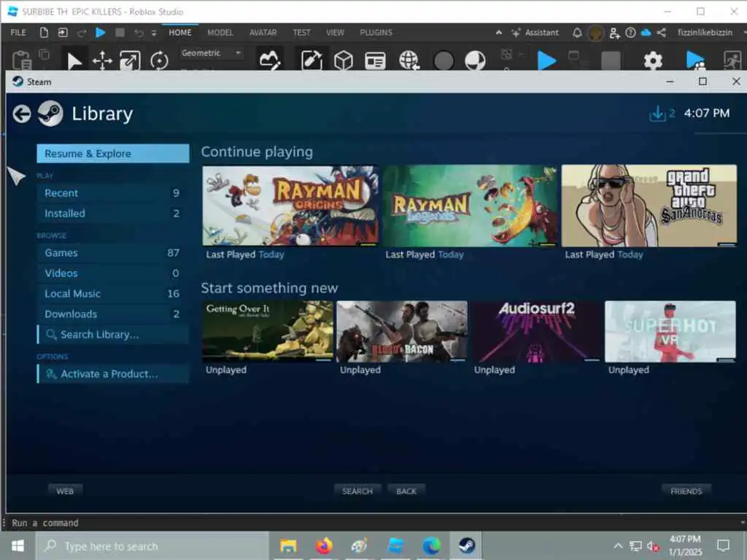Open the Terrain Editor in Roblox Studio

[269, 60]
